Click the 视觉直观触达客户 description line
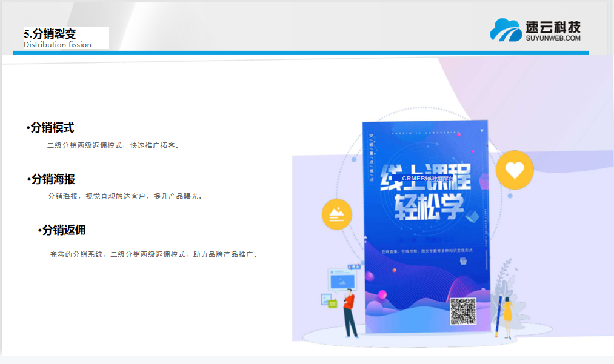The height and width of the screenshot is (364, 614). pyautogui.click(x=124, y=196)
